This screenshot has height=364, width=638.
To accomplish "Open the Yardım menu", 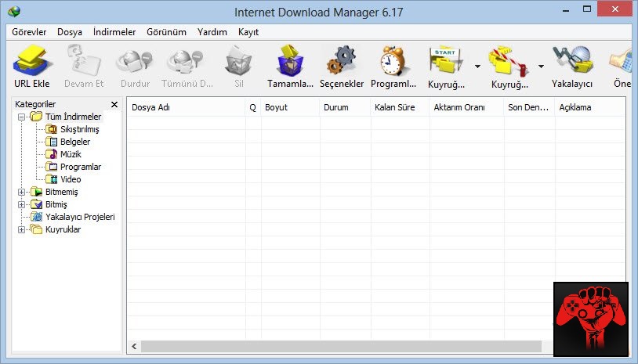I will (212, 32).
